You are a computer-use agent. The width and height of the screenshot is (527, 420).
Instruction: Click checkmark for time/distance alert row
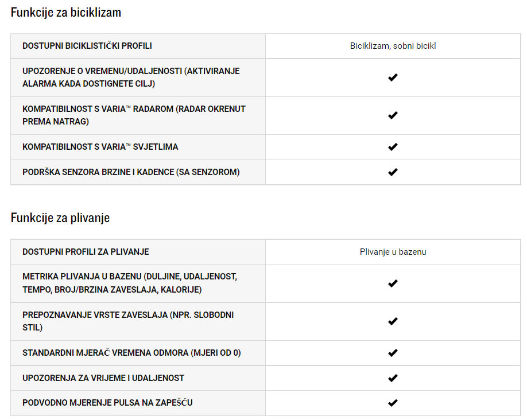tap(393, 77)
